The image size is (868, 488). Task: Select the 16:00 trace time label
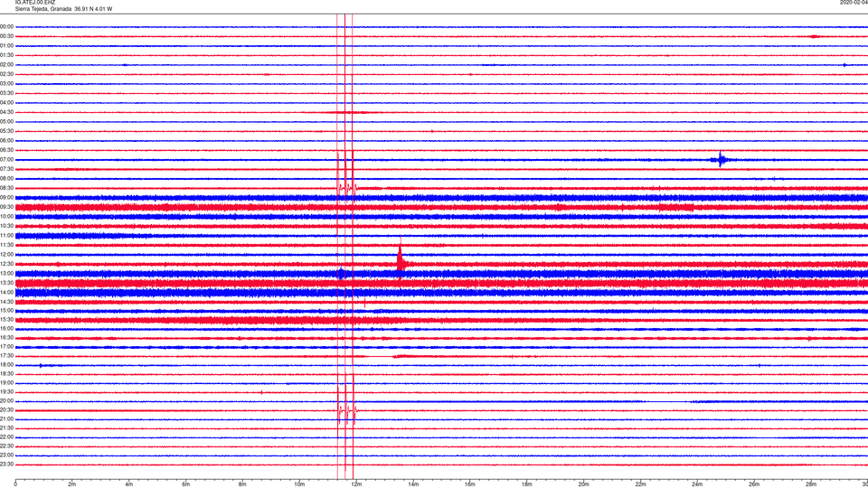click(x=7, y=329)
